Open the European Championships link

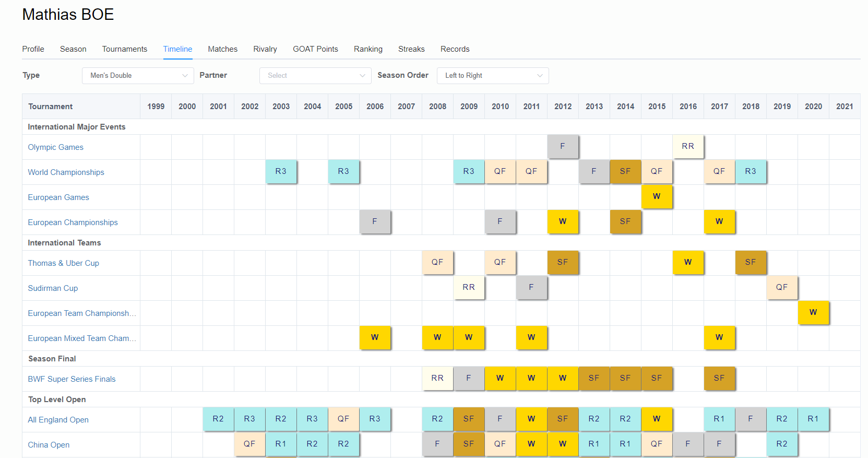[73, 222]
